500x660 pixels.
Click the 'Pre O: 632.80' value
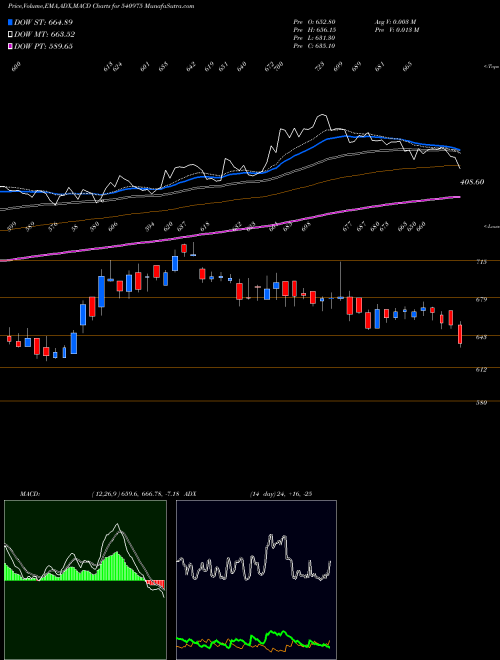(314, 22)
